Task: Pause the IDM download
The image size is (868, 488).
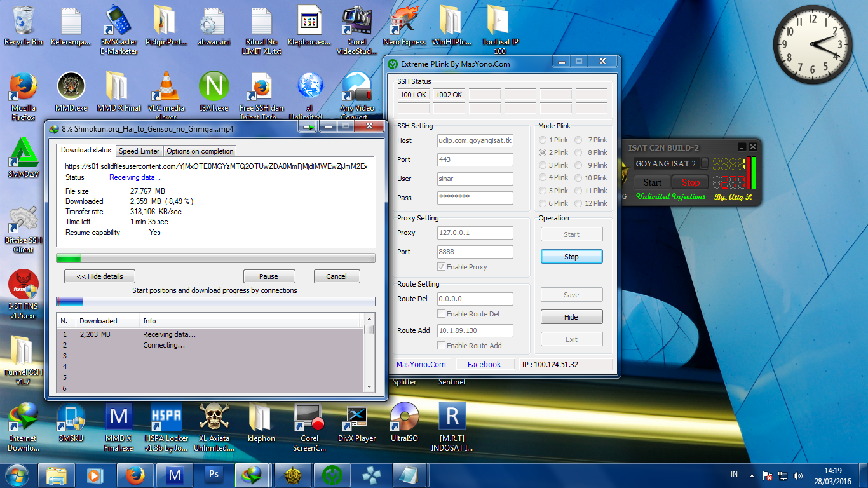Action: pos(269,276)
